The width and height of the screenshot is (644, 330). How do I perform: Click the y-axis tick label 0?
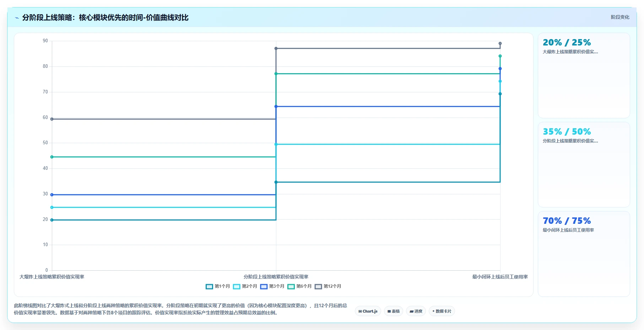point(47,270)
